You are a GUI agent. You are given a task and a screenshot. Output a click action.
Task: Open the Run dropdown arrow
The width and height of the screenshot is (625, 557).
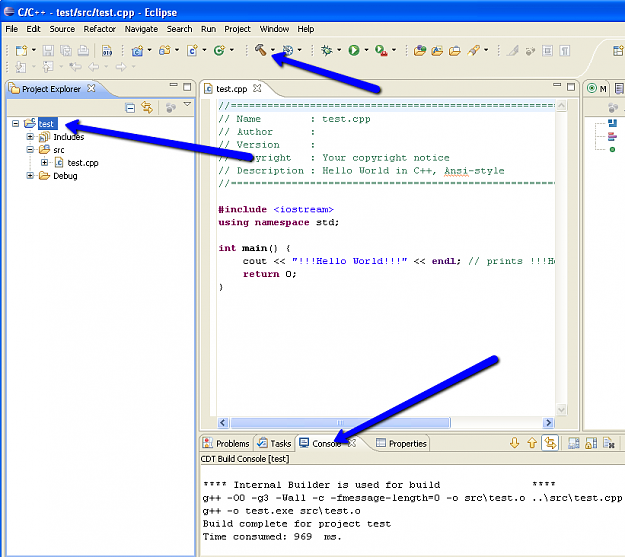(x=366, y=50)
